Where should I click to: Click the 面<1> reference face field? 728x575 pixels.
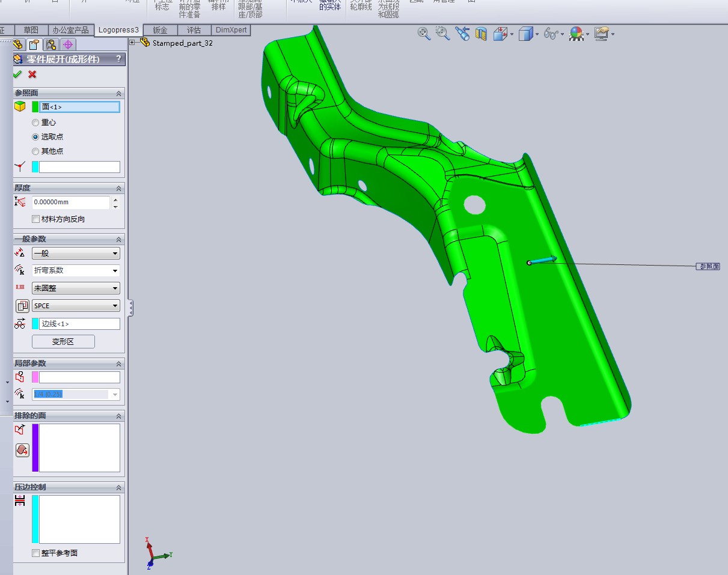pyautogui.click(x=79, y=107)
